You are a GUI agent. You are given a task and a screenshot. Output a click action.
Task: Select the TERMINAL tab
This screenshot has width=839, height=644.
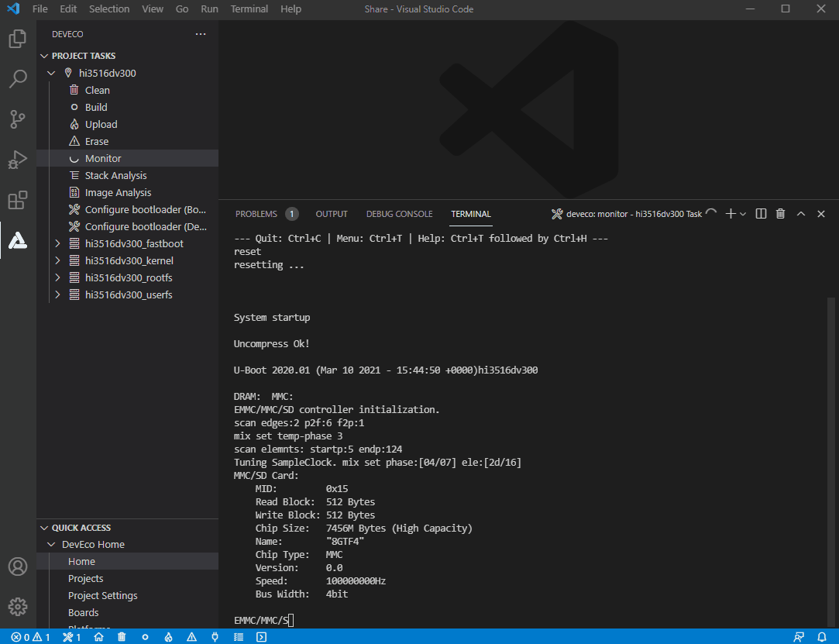point(471,214)
